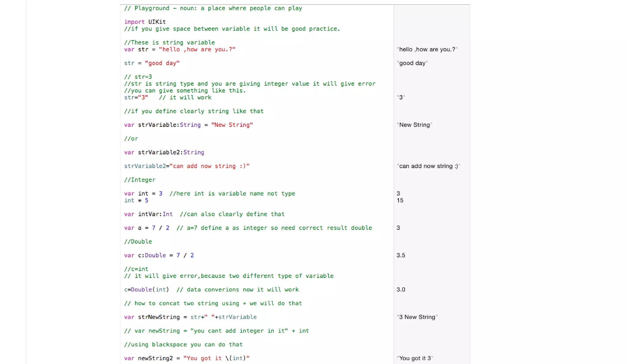Click the var newString2 interpolation line

pos(187,358)
